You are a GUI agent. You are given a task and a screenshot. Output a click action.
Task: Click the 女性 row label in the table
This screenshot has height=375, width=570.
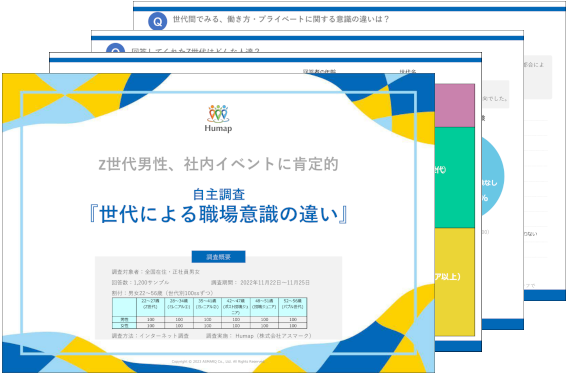(x=124, y=326)
